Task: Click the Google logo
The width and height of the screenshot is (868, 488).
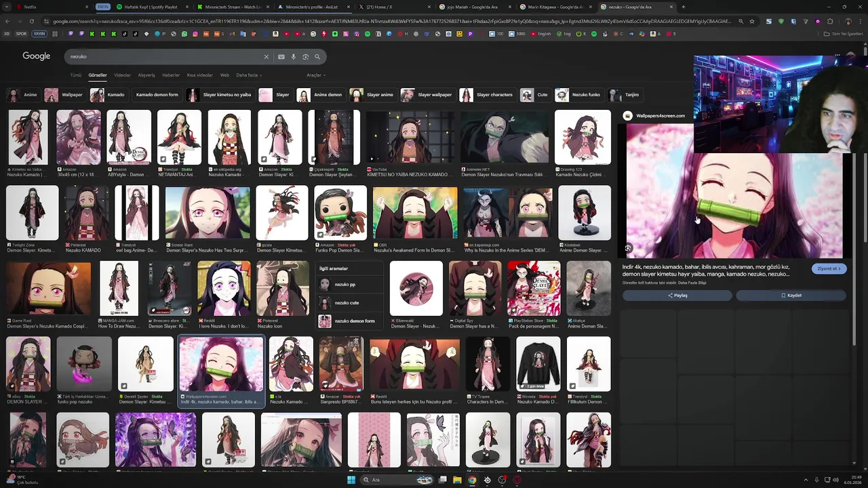Action: tap(37, 56)
